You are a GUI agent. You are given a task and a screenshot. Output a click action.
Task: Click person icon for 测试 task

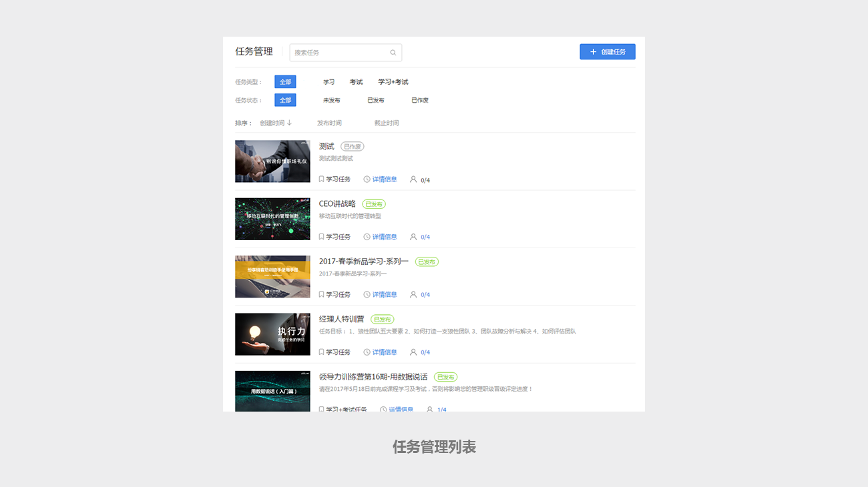(413, 179)
